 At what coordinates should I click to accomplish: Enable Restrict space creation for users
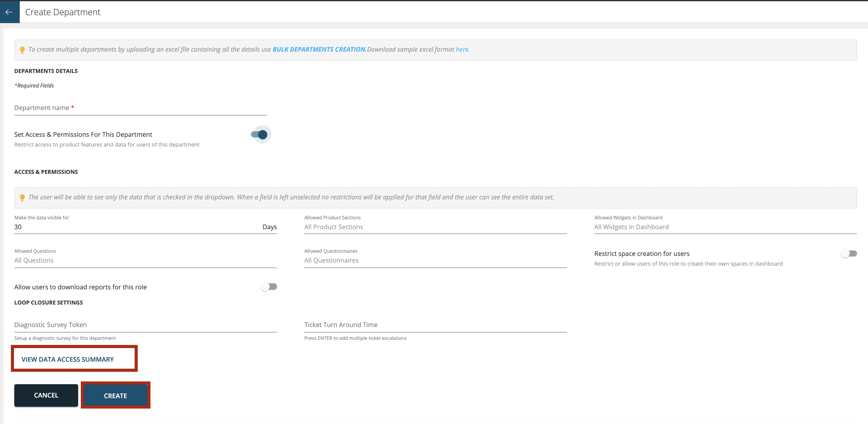coord(849,253)
